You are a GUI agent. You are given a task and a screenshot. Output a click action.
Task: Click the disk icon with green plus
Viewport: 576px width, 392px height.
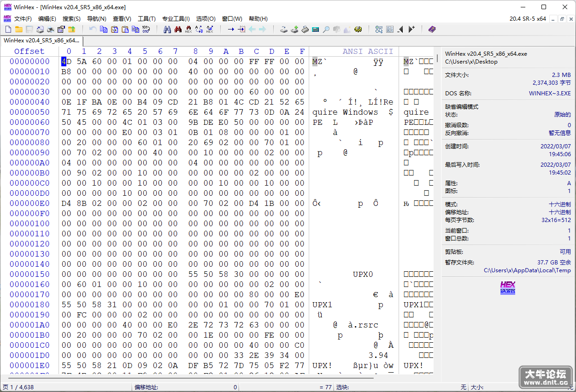(x=294, y=29)
